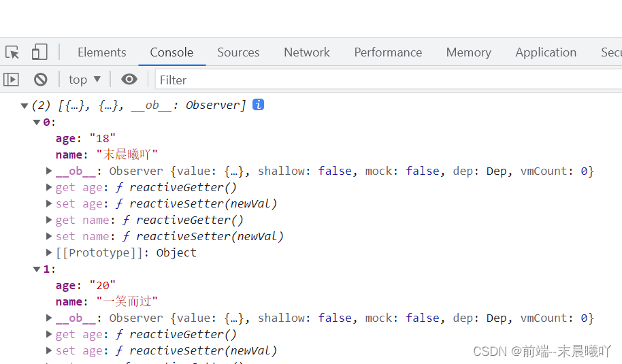Select the Performance tab
This screenshot has height=364, width=622.
coord(388,52)
